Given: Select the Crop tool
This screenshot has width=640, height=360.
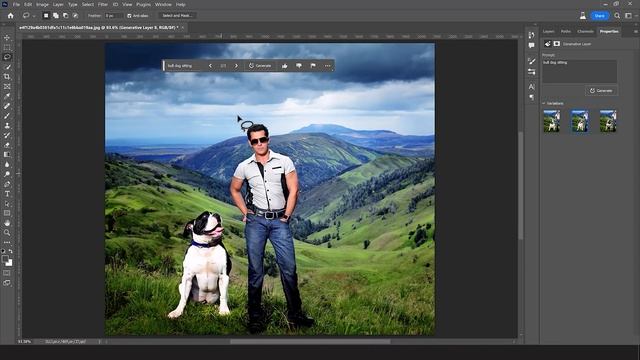Looking at the screenshot, I should click(7, 77).
